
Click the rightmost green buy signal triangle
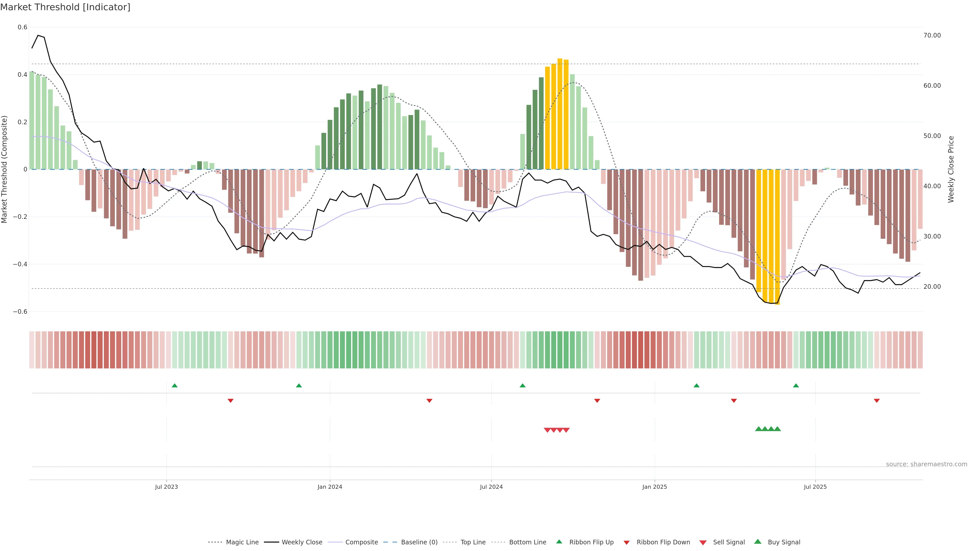pos(777,429)
